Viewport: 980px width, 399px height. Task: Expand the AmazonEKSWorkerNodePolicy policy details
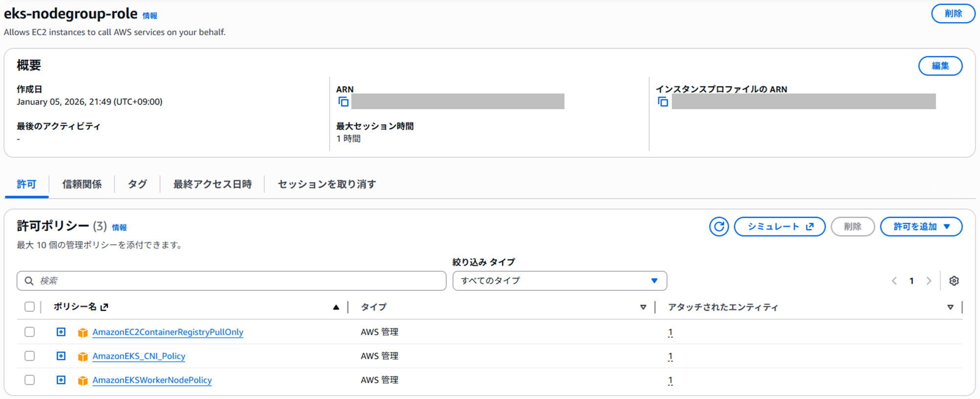pyautogui.click(x=61, y=380)
